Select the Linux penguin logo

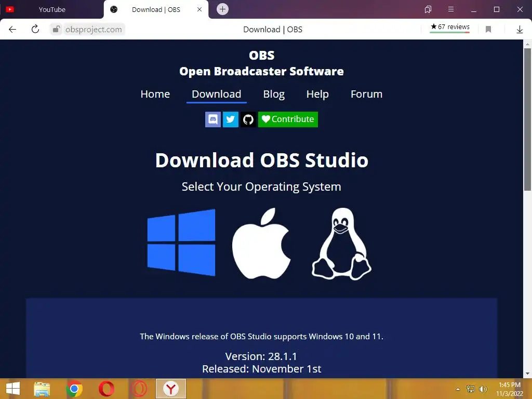point(342,244)
